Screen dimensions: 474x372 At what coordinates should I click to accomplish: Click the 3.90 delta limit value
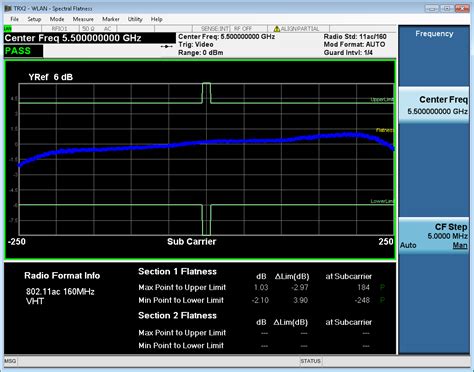[x=300, y=300]
